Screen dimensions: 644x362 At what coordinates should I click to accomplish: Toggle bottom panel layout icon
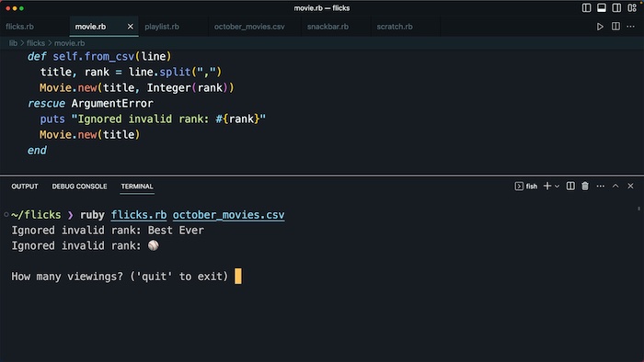click(x=602, y=7)
